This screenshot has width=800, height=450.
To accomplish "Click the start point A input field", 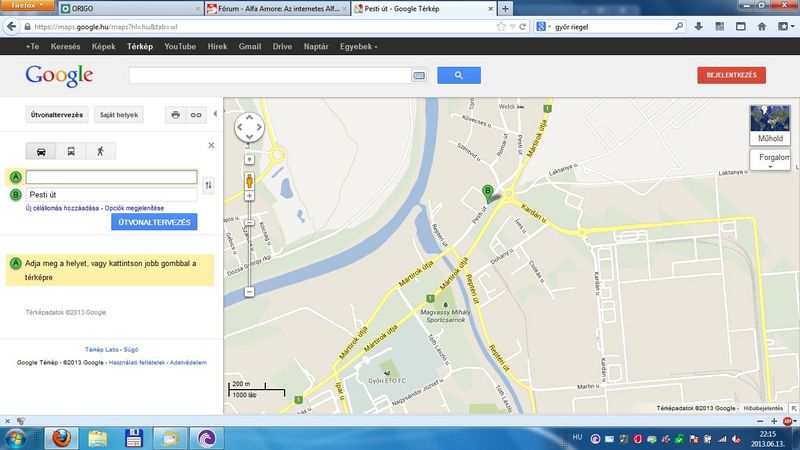I will coord(111,177).
